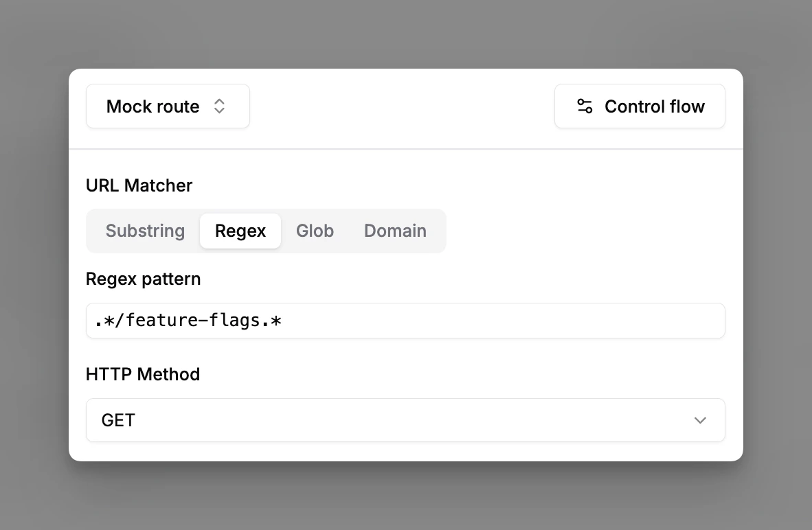This screenshot has height=530, width=812.
Task: Click the URL Matcher section label
Action: (139, 185)
